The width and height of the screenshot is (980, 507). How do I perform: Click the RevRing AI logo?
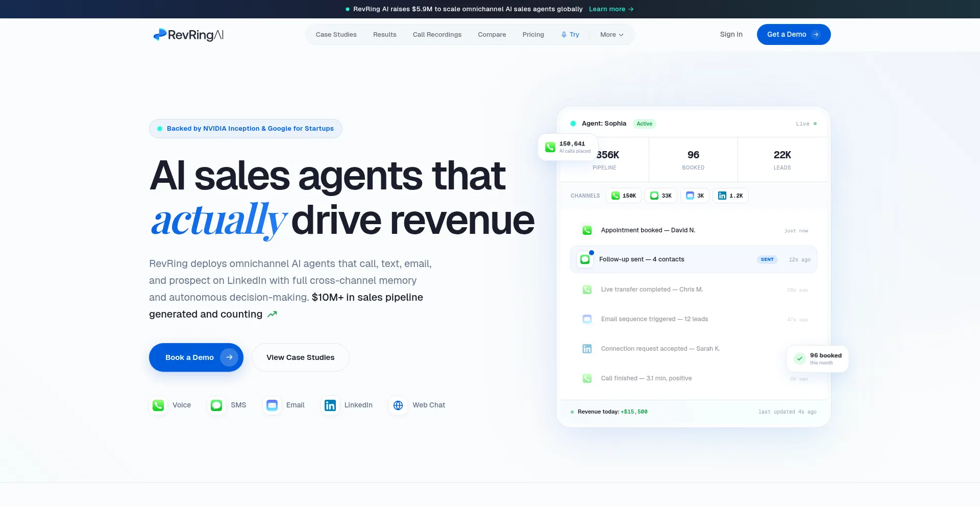point(188,35)
